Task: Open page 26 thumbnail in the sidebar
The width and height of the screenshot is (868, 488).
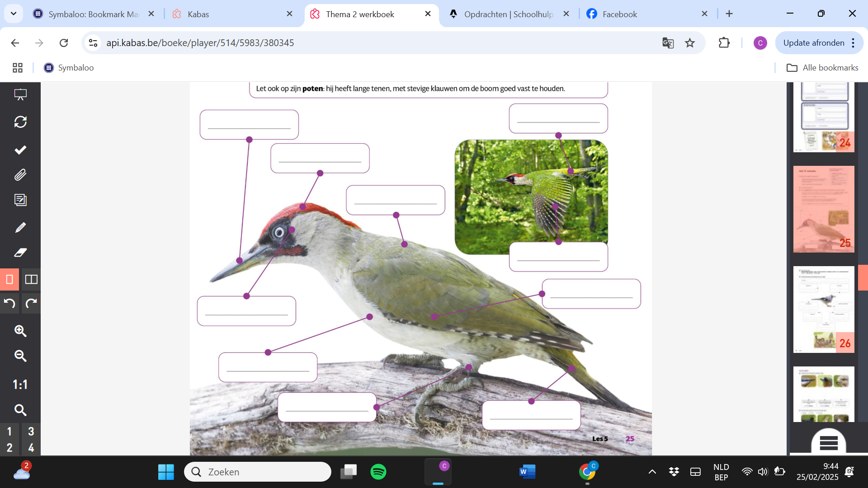Action: click(823, 310)
